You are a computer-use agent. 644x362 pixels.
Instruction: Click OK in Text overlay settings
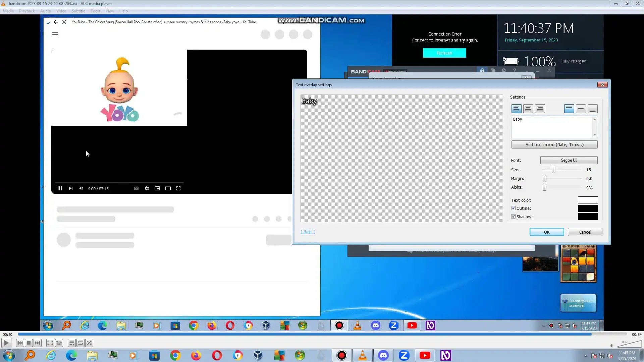pyautogui.click(x=546, y=232)
